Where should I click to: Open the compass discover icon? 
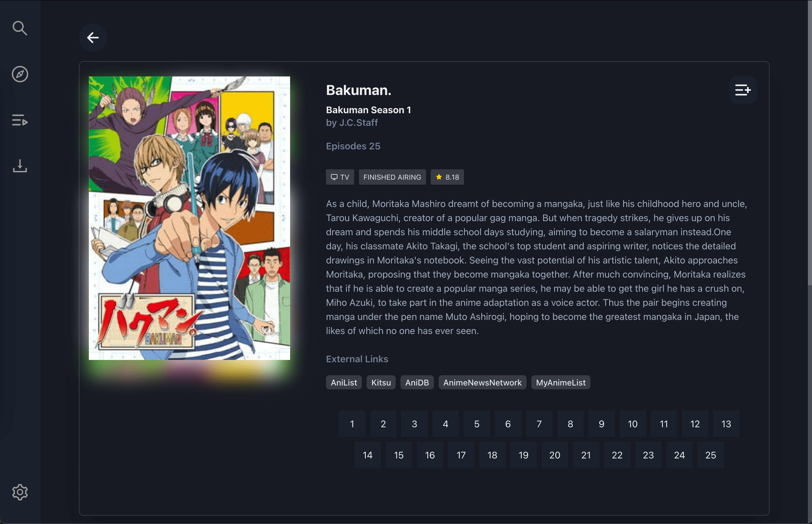pyautogui.click(x=20, y=74)
